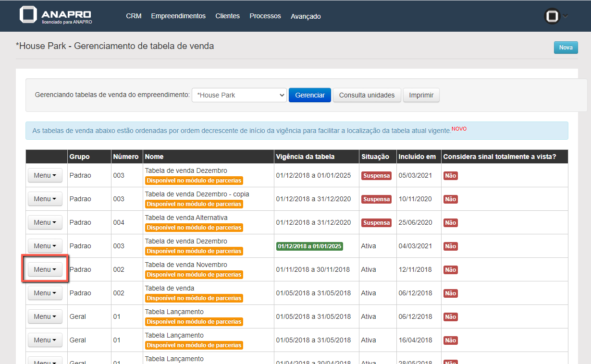This screenshot has width=591, height=364.
Task: Open the Avançado menu
Action: pyautogui.click(x=306, y=16)
